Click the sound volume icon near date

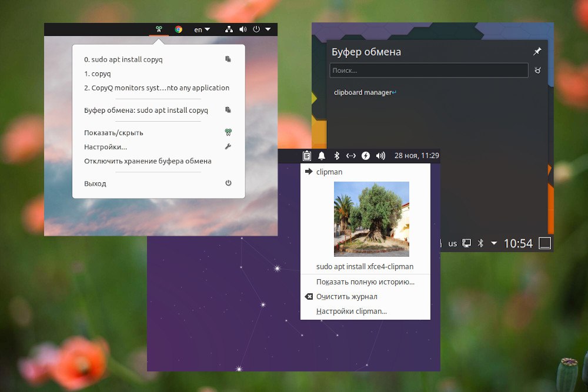click(380, 156)
